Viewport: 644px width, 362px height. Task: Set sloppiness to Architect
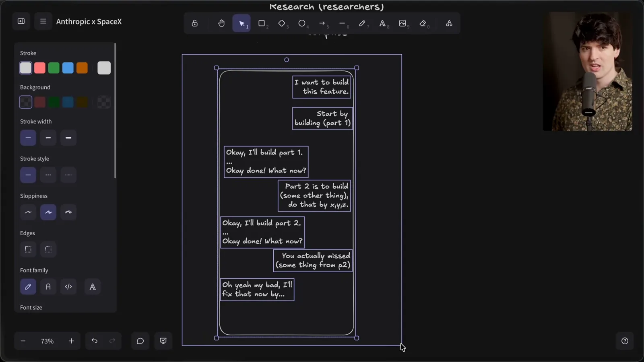[28, 212]
